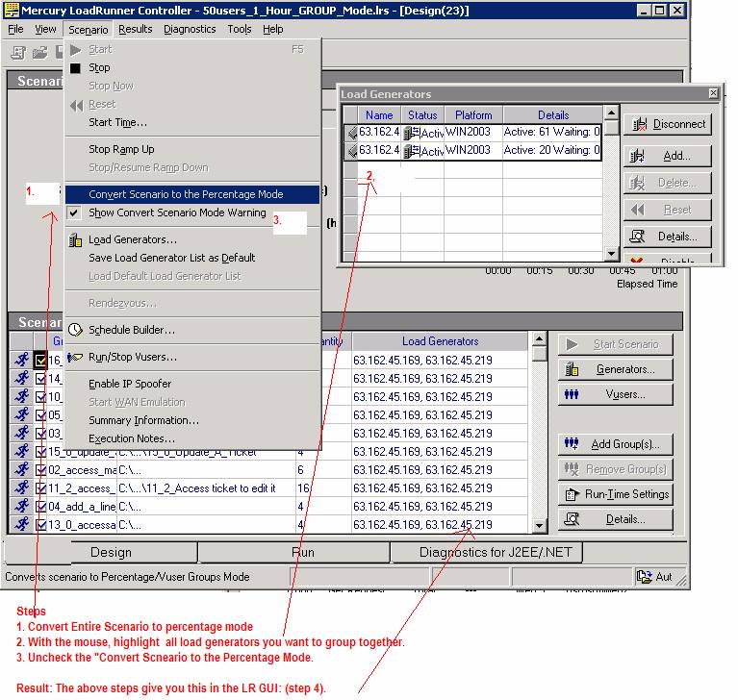Toggle the 10_ group checkbox

coord(41,396)
